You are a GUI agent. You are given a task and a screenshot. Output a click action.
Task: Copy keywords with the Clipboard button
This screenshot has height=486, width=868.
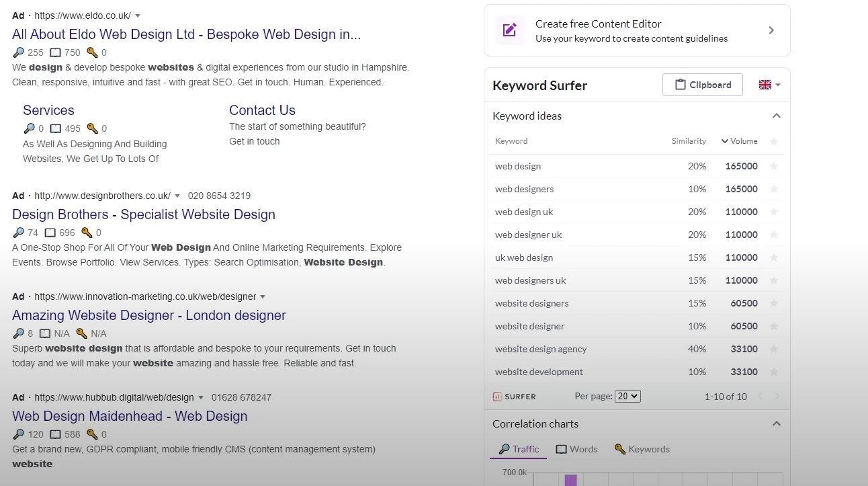point(702,85)
